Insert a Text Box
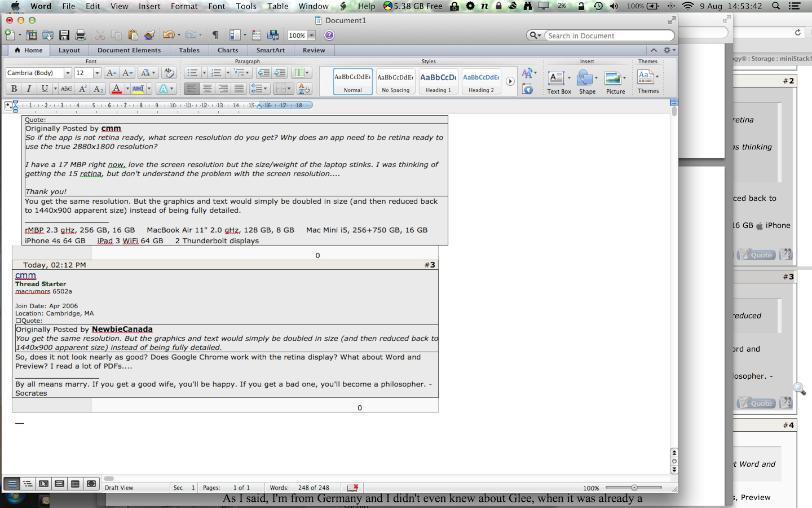The image size is (812, 508). 559,82
